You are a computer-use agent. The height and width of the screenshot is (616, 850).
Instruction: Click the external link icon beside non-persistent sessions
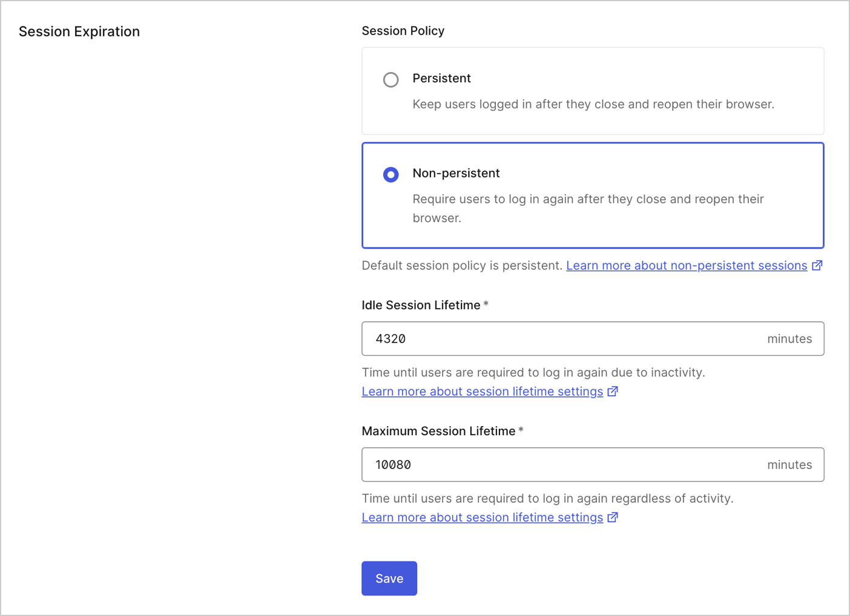click(818, 265)
